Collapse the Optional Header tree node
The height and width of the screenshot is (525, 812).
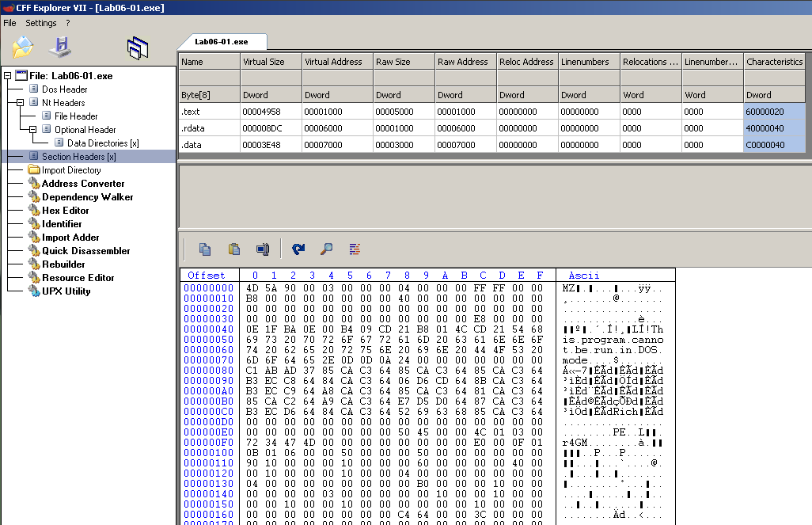[33, 130]
